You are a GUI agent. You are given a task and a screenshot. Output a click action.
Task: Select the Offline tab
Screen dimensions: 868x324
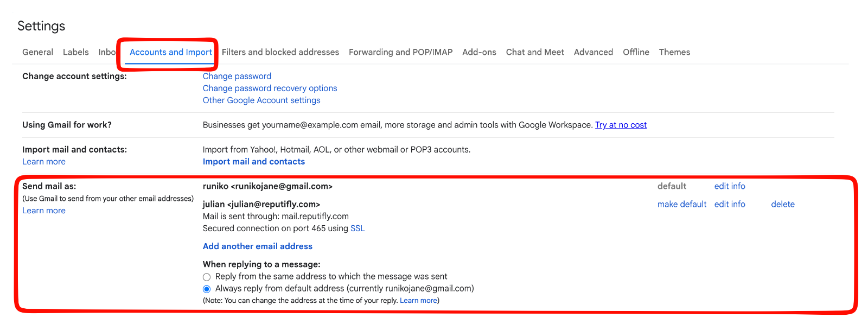coord(636,52)
